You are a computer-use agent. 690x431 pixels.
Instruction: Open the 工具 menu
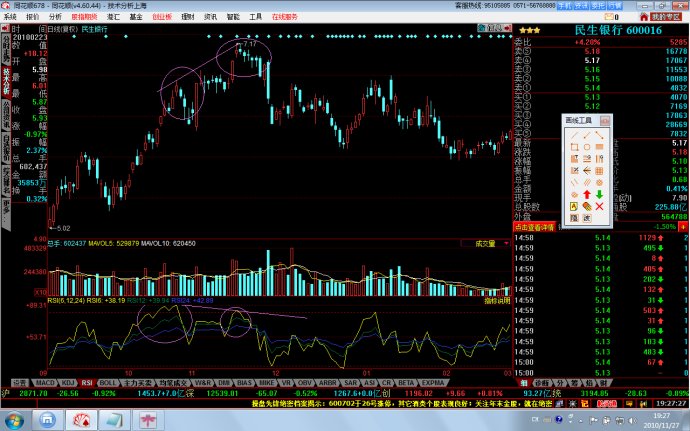(x=256, y=17)
